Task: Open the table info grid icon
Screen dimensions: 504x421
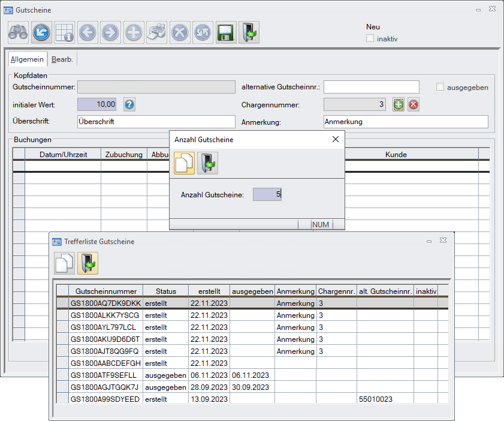Action: (64, 32)
